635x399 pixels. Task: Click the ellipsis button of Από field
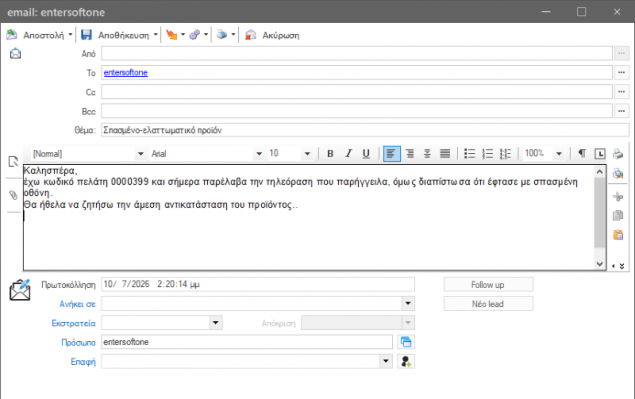click(x=621, y=53)
